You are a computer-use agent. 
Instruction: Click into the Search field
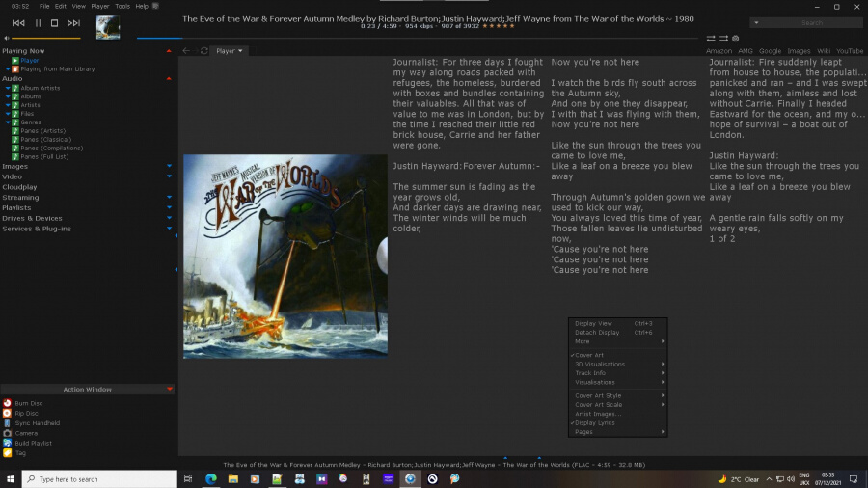pos(811,23)
